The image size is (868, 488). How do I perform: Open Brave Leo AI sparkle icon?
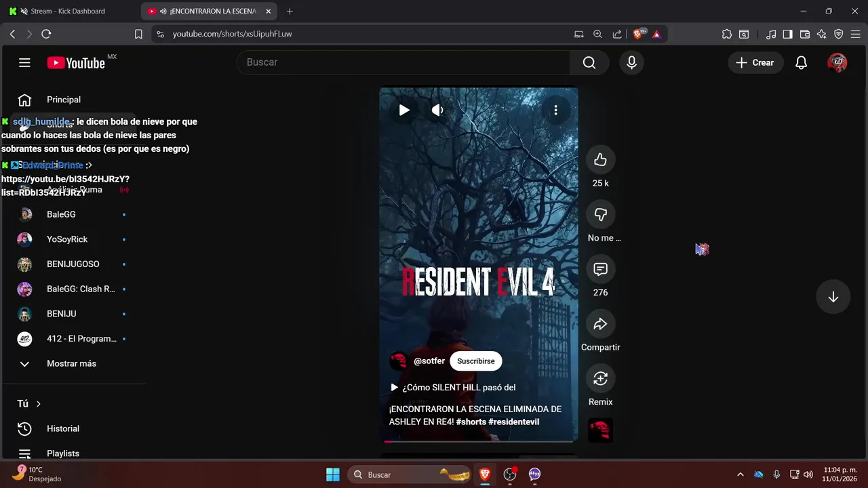pos(822,34)
